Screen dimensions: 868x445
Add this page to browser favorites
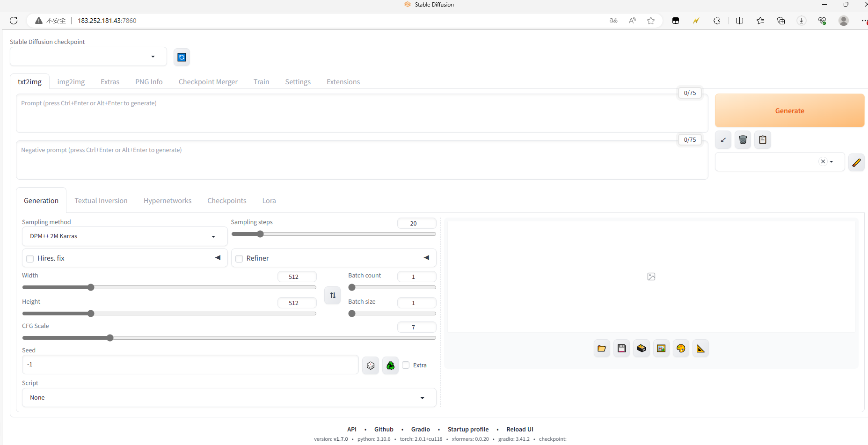pos(651,21)
